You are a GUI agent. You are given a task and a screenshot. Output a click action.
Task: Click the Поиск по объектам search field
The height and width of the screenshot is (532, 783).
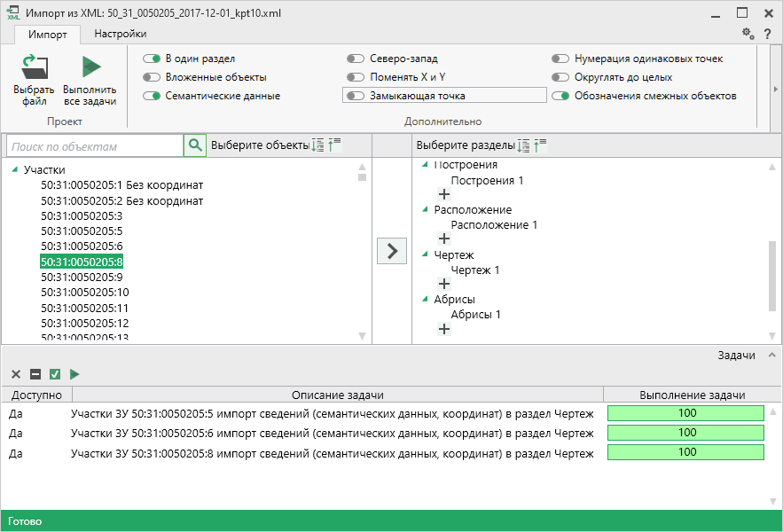coord(94,145)
